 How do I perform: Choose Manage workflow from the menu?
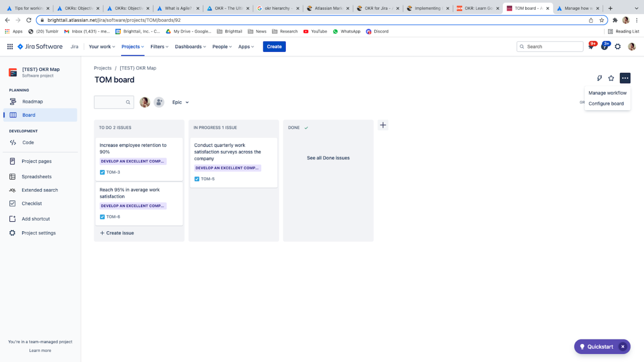(608, 93)
